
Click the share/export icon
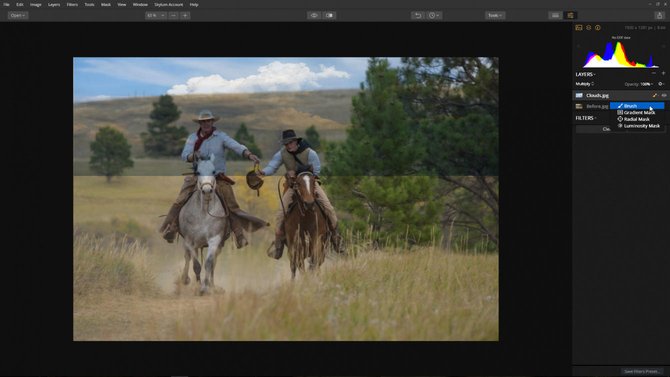coord(659,15)
